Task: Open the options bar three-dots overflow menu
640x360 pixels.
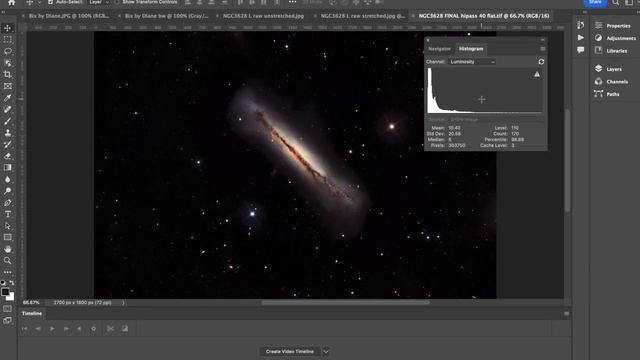Action: [x=293, y=2]
